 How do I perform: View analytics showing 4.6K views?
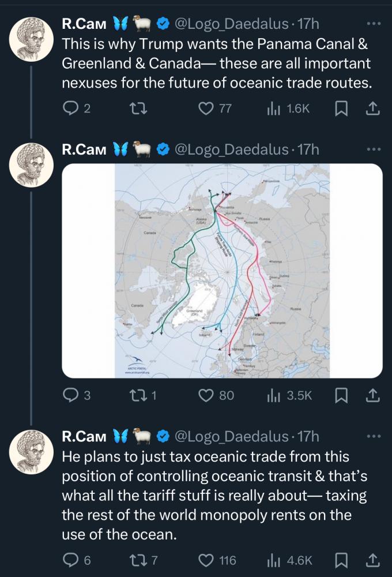coord(289,560)
